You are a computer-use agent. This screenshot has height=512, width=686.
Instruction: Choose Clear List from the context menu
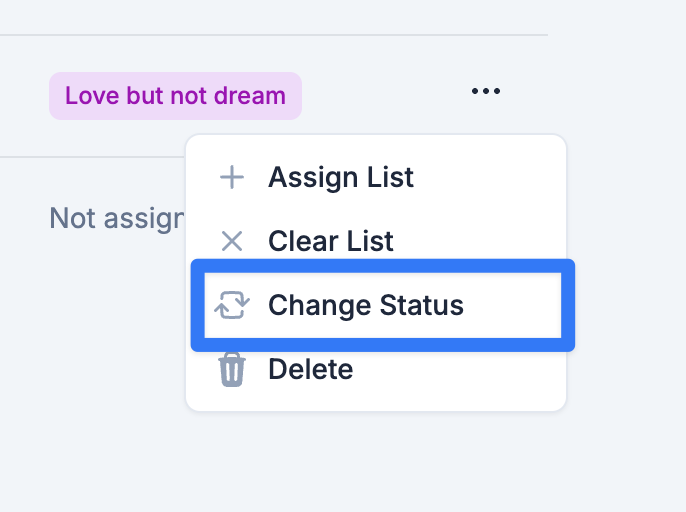tap(376, 241)
